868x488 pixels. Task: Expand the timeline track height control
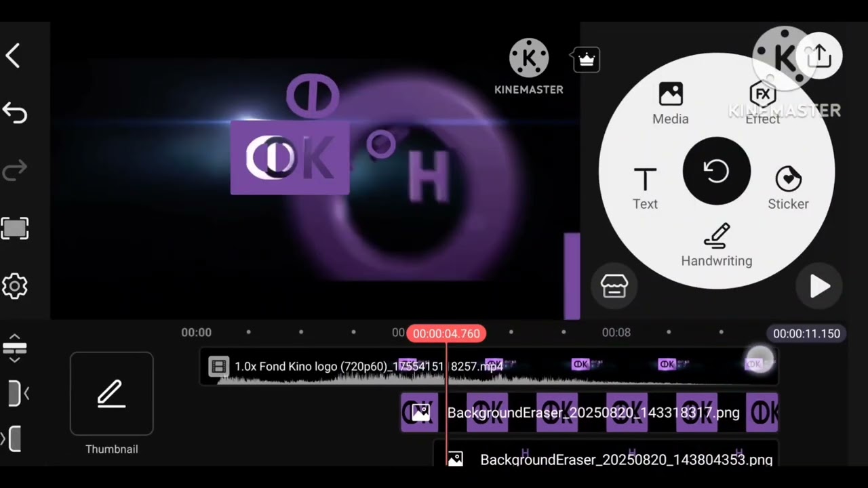point(14,348)
